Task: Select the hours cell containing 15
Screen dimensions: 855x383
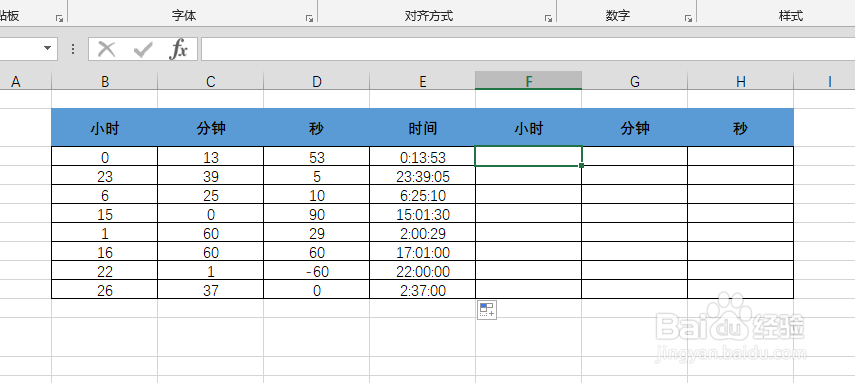Action: (105, 214)
